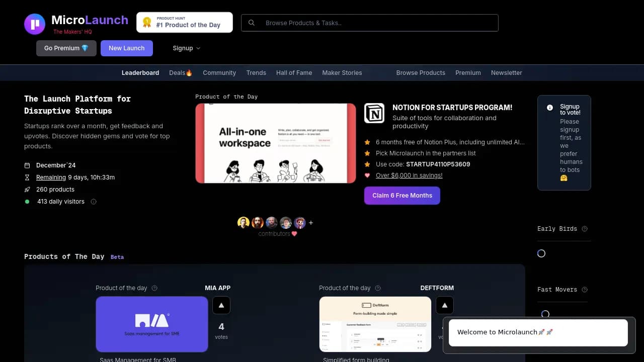
Task: Open the Maker Stories tab
Action: tap(342, 73)
